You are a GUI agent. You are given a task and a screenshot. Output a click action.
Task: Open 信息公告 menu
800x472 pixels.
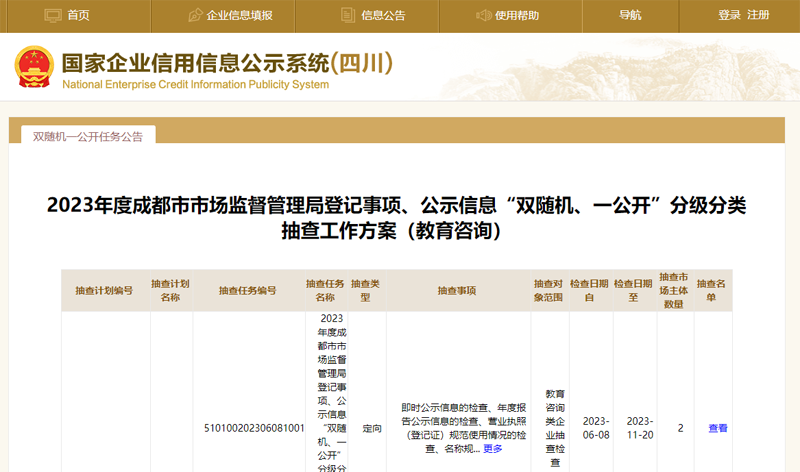click(x=383, y=15)
